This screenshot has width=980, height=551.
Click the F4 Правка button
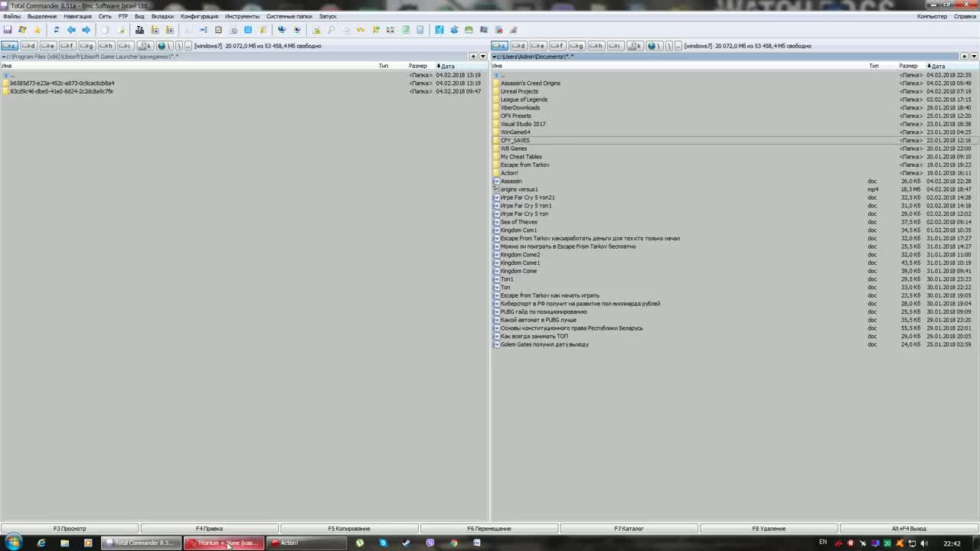209,529
